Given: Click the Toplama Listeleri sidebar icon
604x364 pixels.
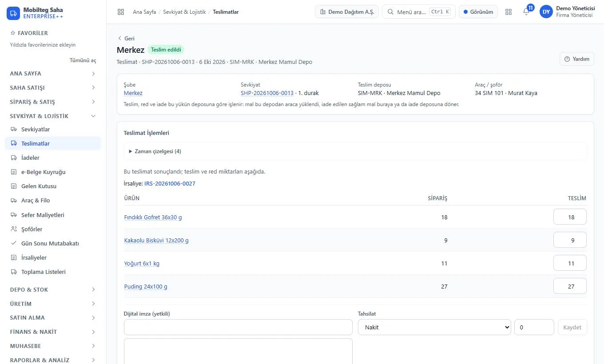Looking at the screenshot, I should pyautogui.click(x=13, y=272).
